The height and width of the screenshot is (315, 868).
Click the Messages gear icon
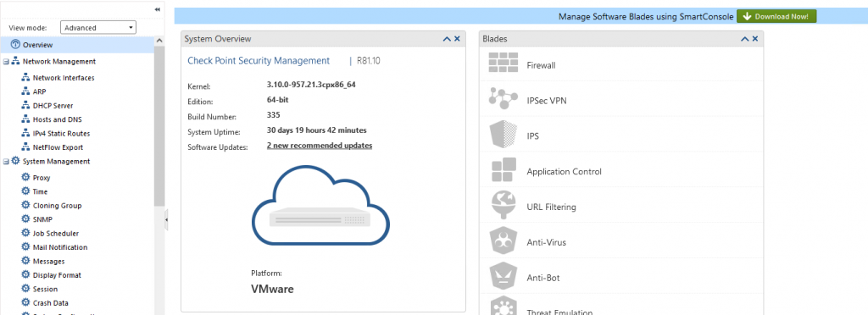(x=25, y=261)
